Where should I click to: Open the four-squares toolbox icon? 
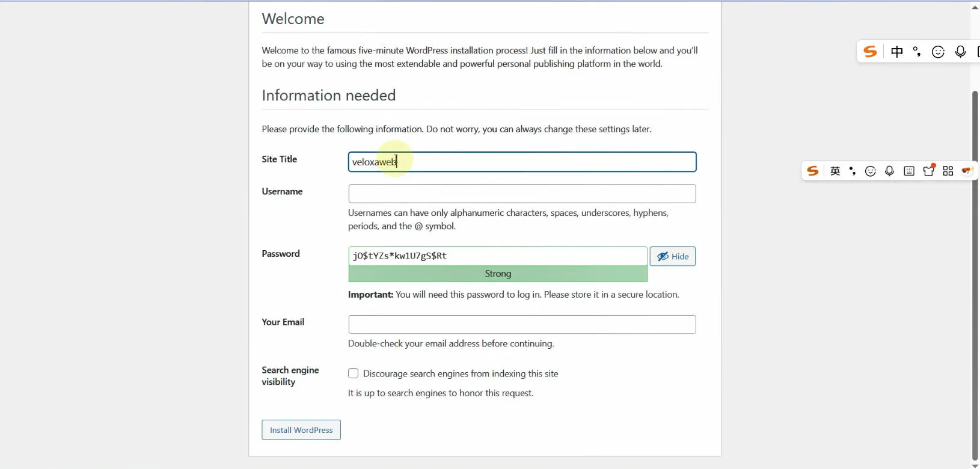click(948, 171)
